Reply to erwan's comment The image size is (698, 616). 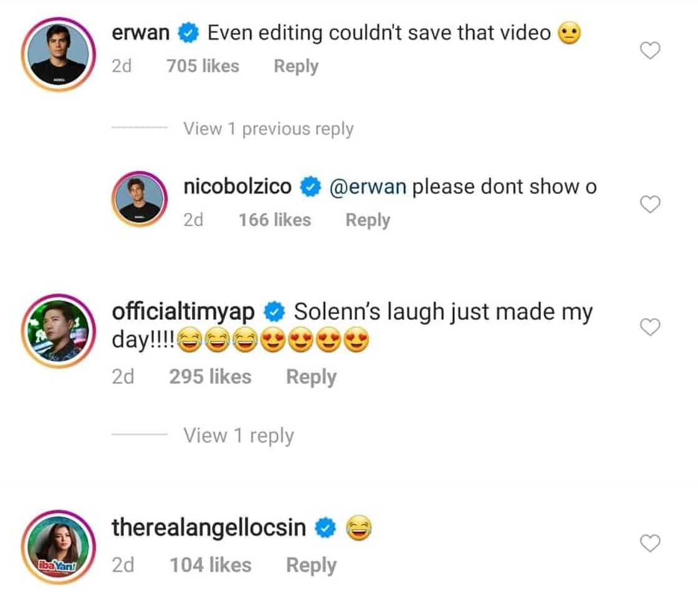[295, 65]
